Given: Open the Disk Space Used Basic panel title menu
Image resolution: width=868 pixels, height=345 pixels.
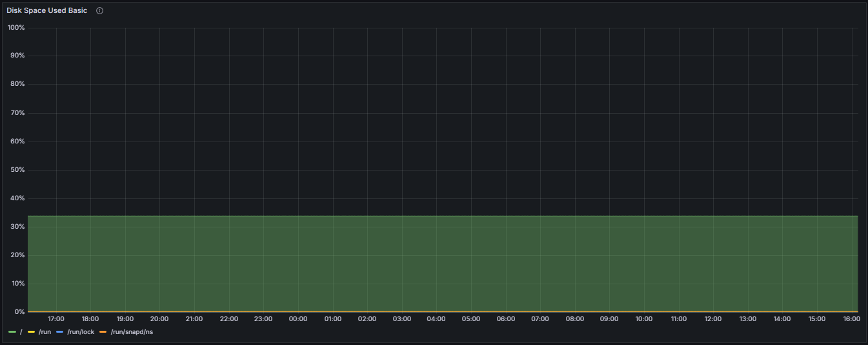Looking at the screenshot, I should [x=46, y=11].
